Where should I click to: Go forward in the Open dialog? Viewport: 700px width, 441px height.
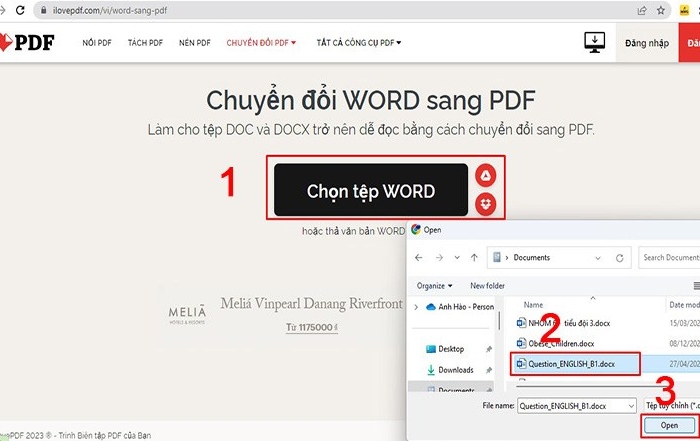point(439,258)
